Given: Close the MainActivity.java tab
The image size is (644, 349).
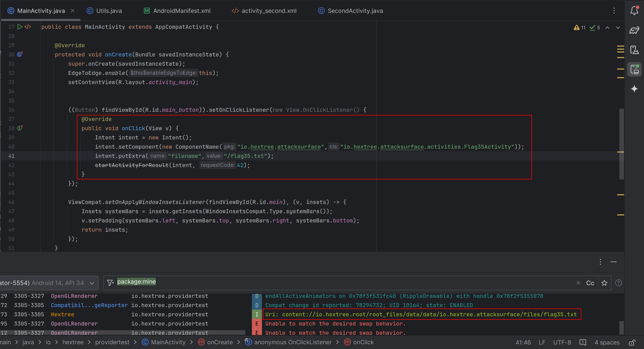Looking at the screenshot, I should click(73, 11).
